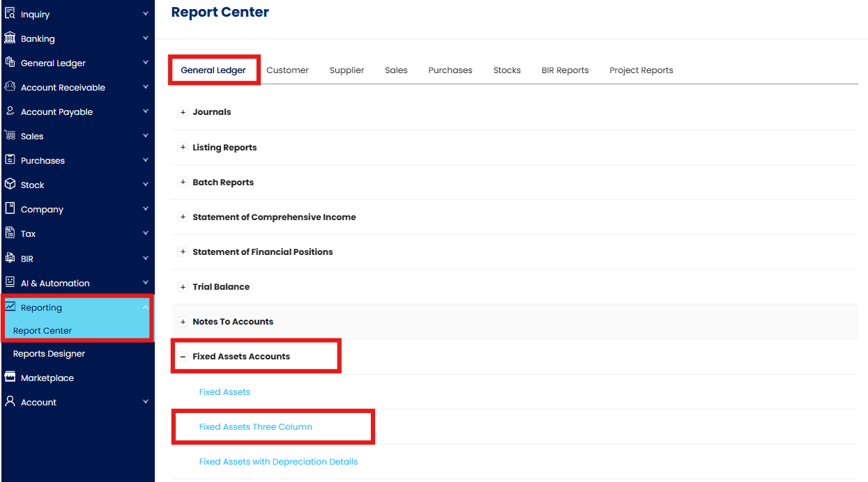Expand the Banking menu chevron
The height and width of the screenshot is (482, 868).
coord(145,38)
